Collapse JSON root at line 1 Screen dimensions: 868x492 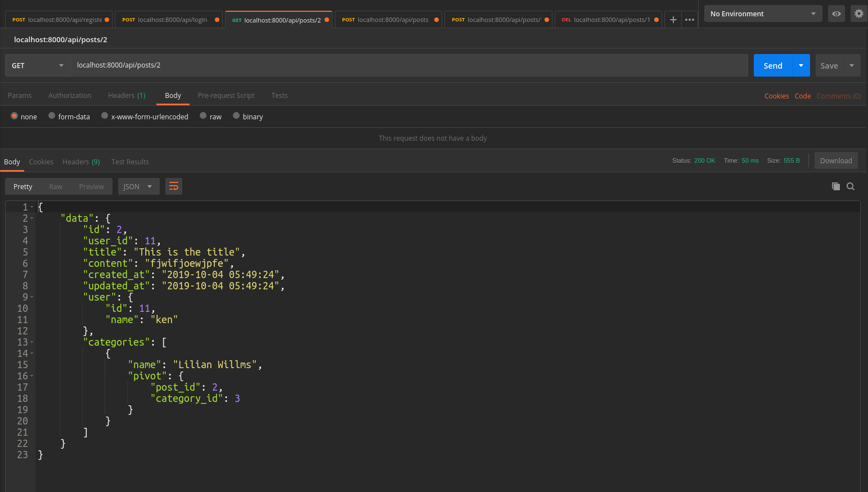tap(32, 207)
